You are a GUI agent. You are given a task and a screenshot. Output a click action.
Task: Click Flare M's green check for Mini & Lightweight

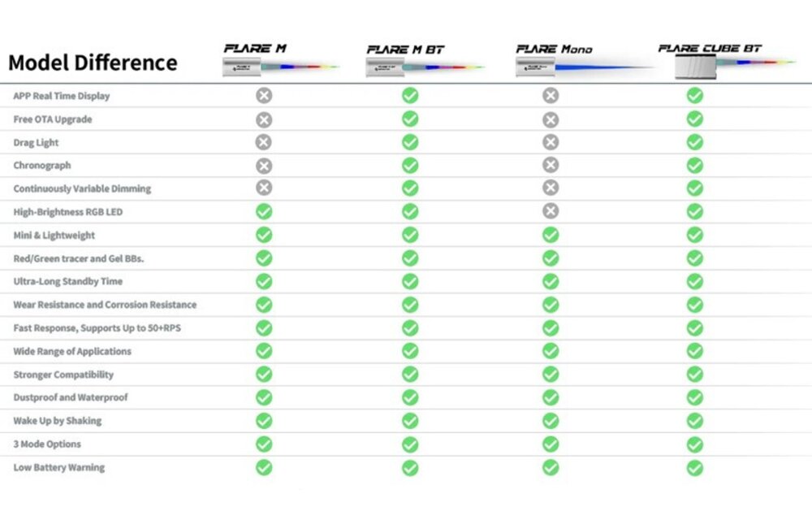264,236
